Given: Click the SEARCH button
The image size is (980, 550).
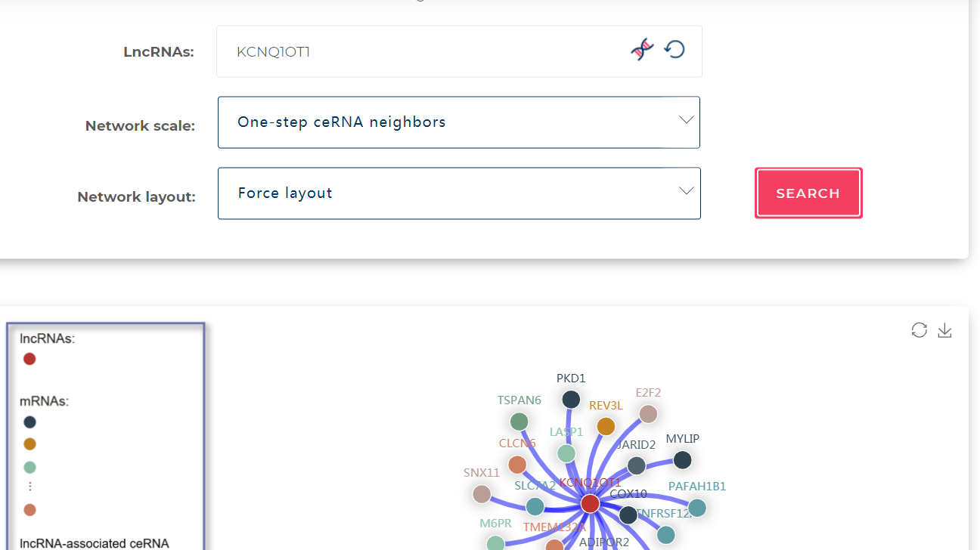Looking at the screenshot, I should (x=808, y=193).
